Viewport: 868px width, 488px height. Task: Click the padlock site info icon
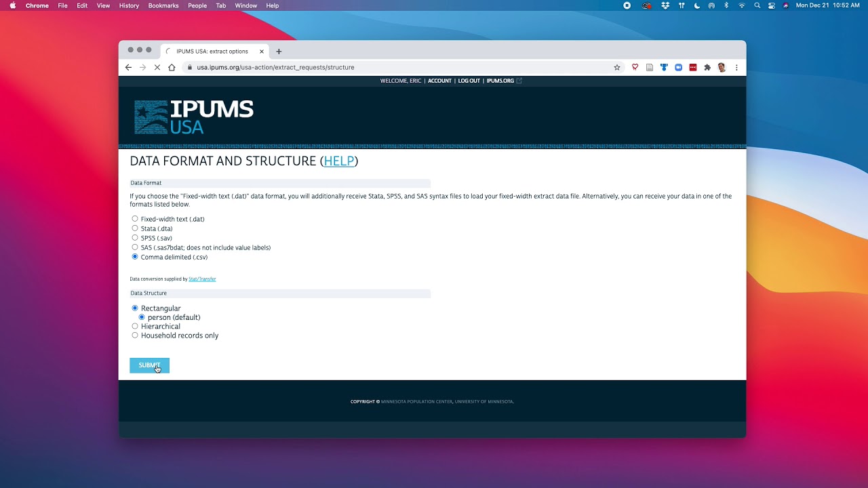click(x=190, y=67)
